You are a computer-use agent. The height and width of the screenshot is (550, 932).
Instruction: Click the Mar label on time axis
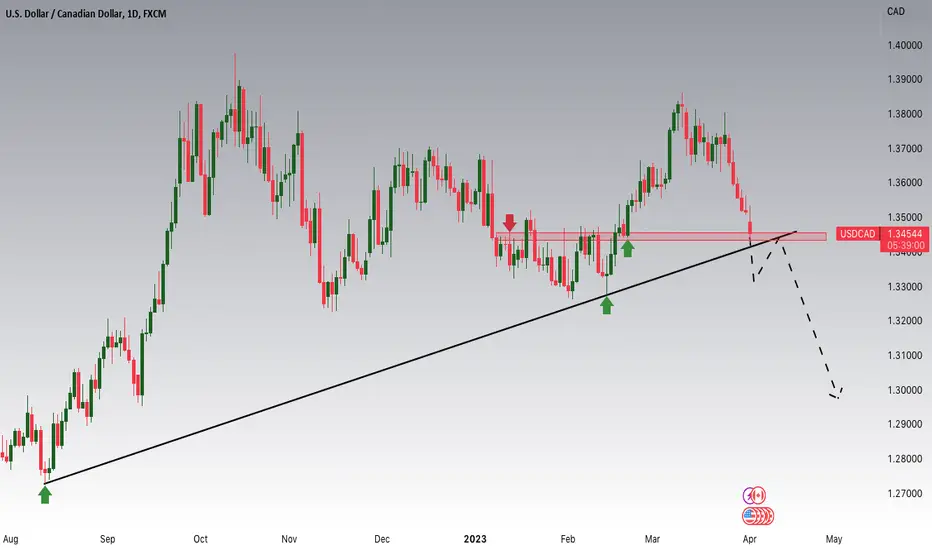(652, 539)
